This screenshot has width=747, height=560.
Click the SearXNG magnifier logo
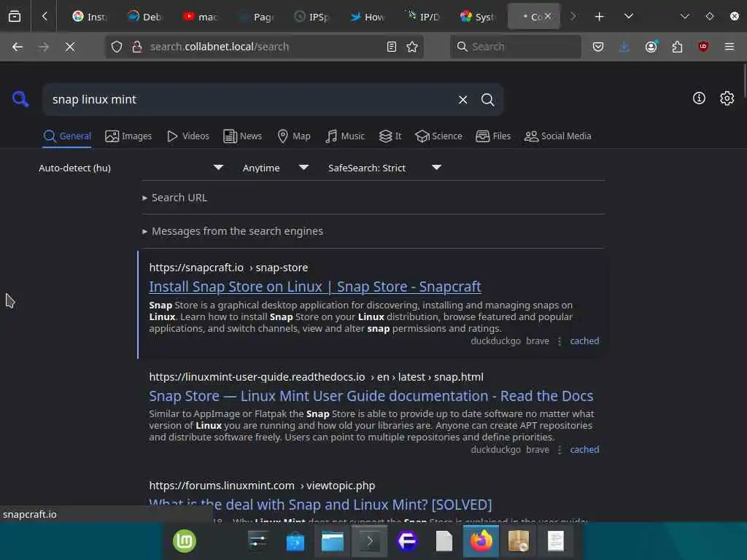pyautogui.click(x=20, y=99)
